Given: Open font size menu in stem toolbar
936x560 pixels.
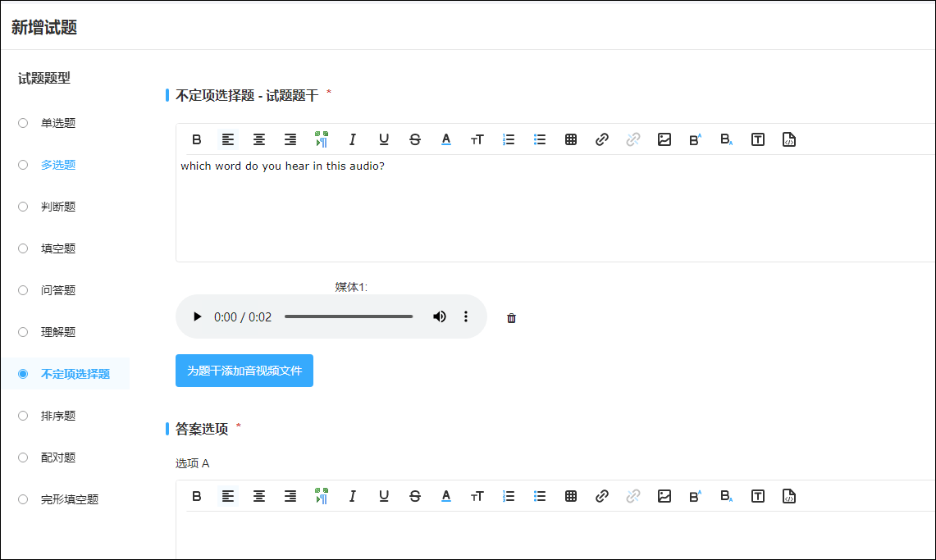Looking at the screenshot, I should pyautogui.click(x=477, y=139).
